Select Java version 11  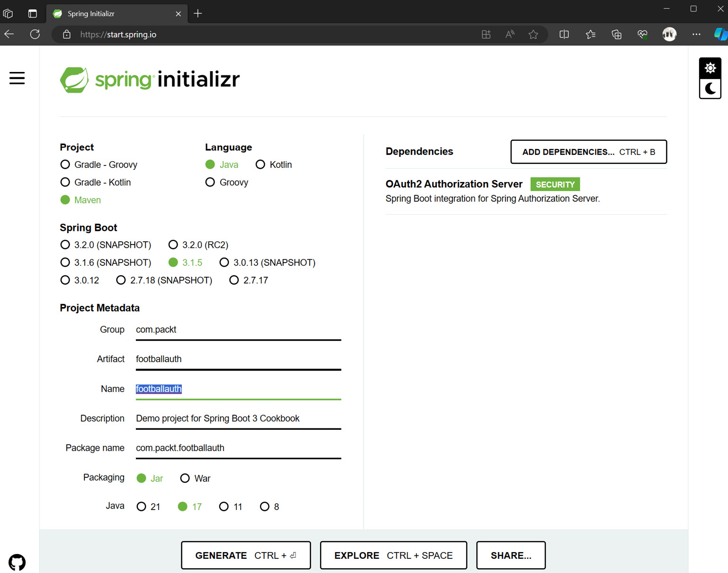tap(231, 507)
